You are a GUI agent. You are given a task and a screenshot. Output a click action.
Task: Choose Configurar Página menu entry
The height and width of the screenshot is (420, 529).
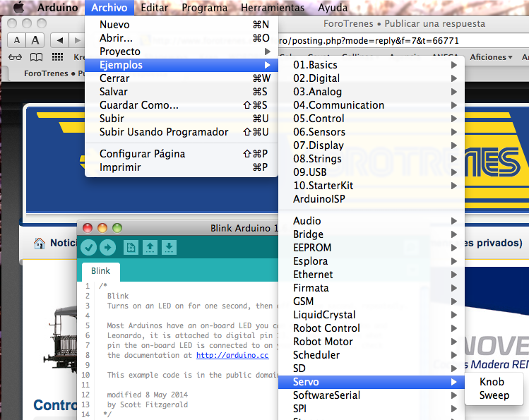(182, 154)
